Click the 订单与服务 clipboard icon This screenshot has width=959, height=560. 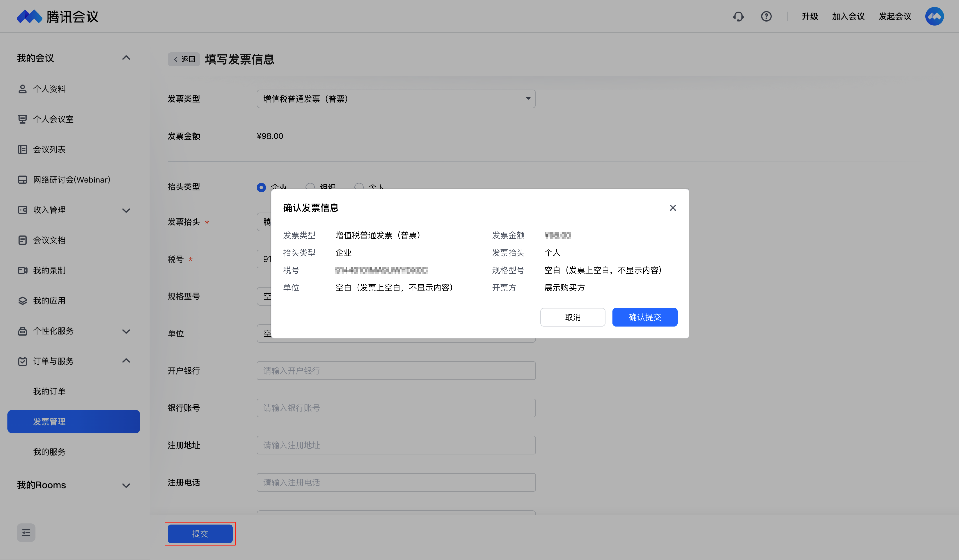pos(22,361)
